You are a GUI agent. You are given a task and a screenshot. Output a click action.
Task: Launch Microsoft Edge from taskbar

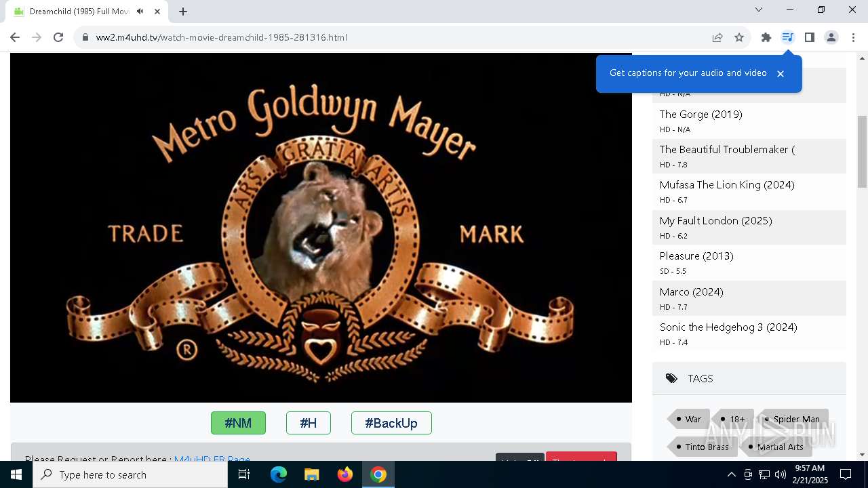279,474
